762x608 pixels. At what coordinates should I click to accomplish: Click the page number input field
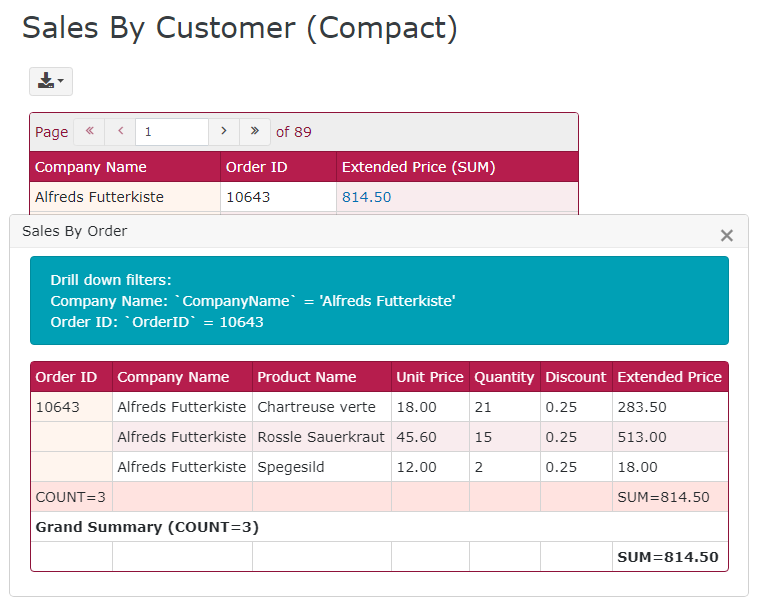click(172, 132)
